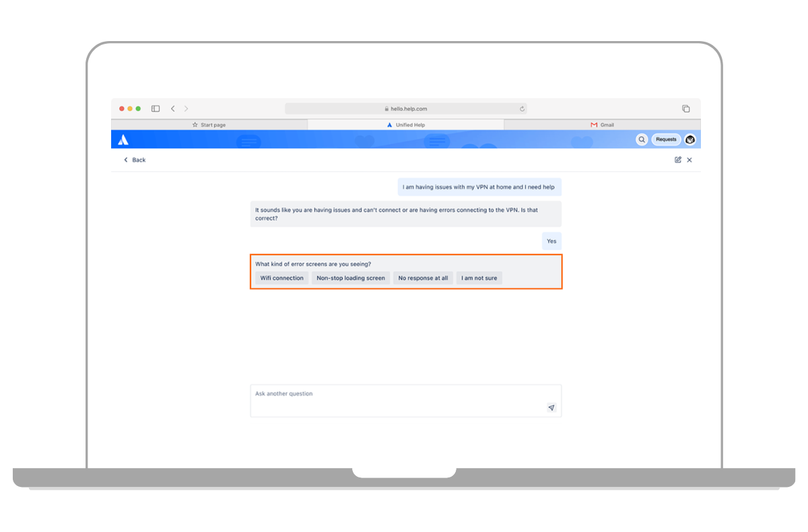Click the send message paper plane icon
808x532 pixels.
(551, 407)
